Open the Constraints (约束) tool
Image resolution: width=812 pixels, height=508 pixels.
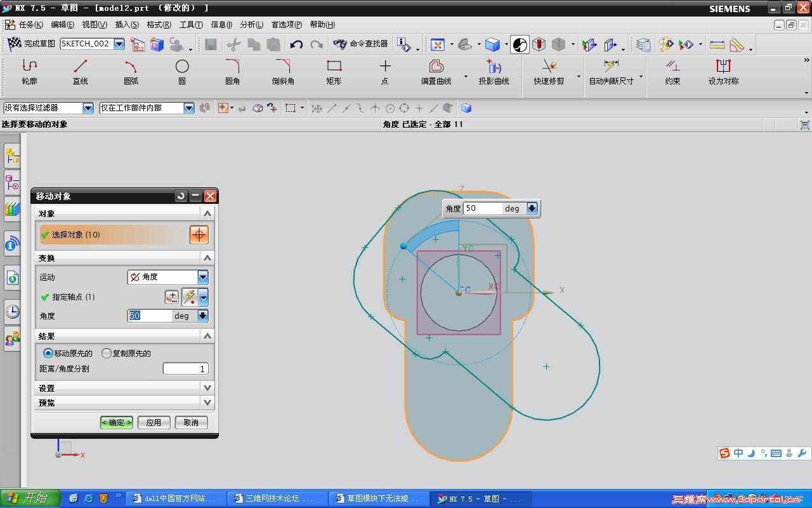672,72
